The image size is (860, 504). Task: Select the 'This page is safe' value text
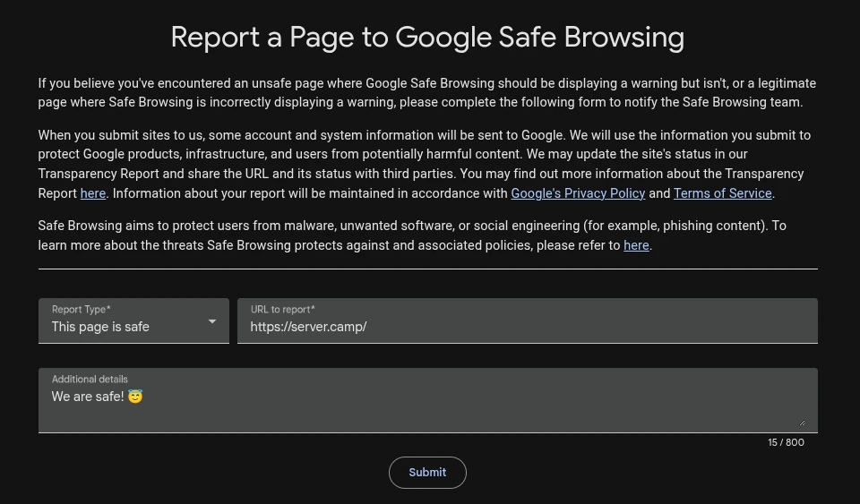100,327
